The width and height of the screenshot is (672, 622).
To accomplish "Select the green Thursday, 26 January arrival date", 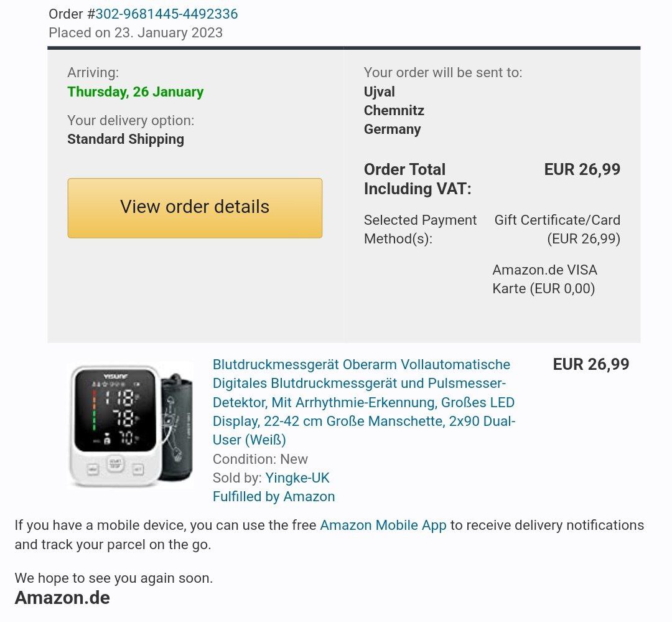I will click(x=136, y=92).
